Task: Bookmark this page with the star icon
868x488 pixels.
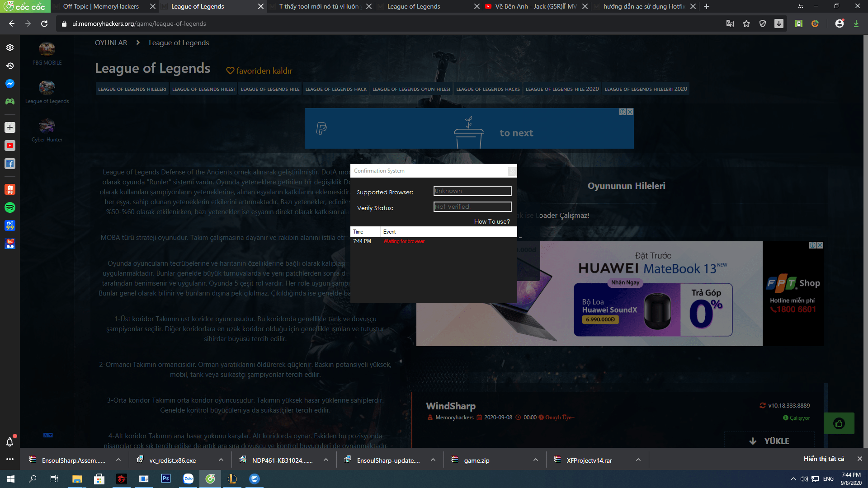Action: [746, 23]
